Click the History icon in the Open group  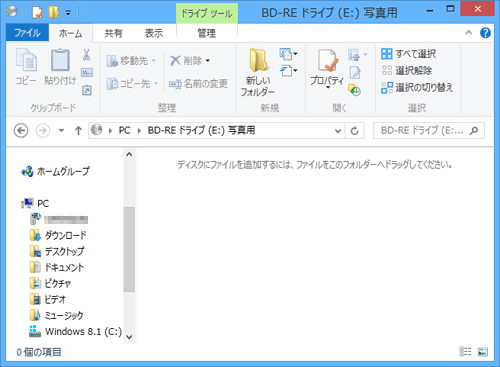tap(354, 90)
